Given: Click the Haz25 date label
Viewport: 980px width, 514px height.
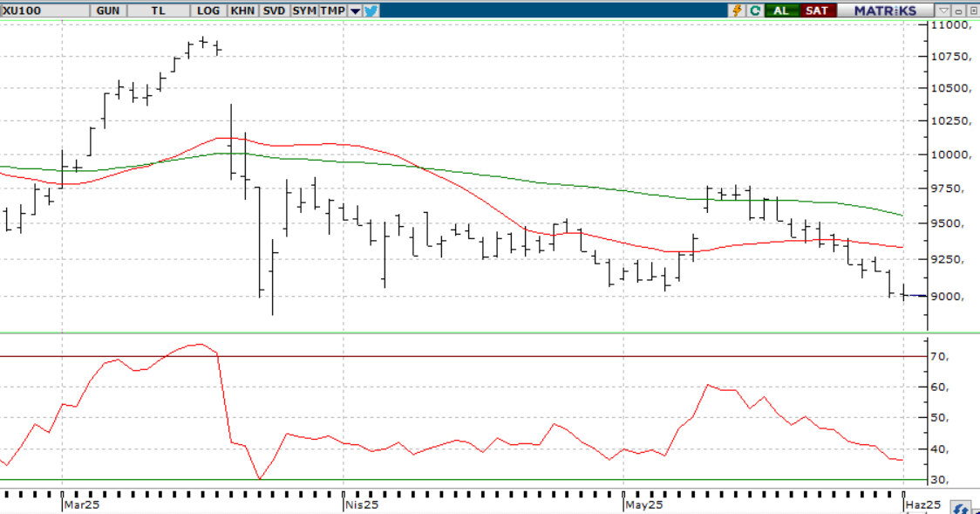Looking at the screenshot, I should [923, 504].
